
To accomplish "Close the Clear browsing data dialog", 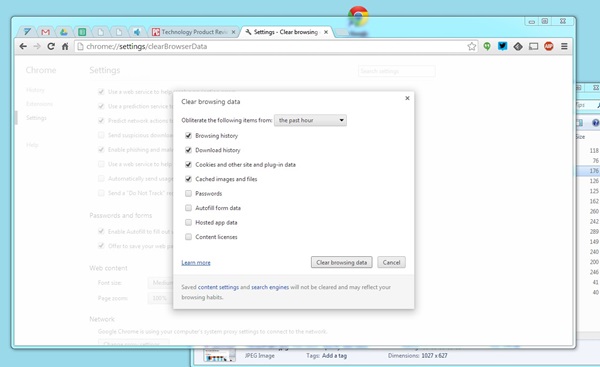I will tap(407, 98).
